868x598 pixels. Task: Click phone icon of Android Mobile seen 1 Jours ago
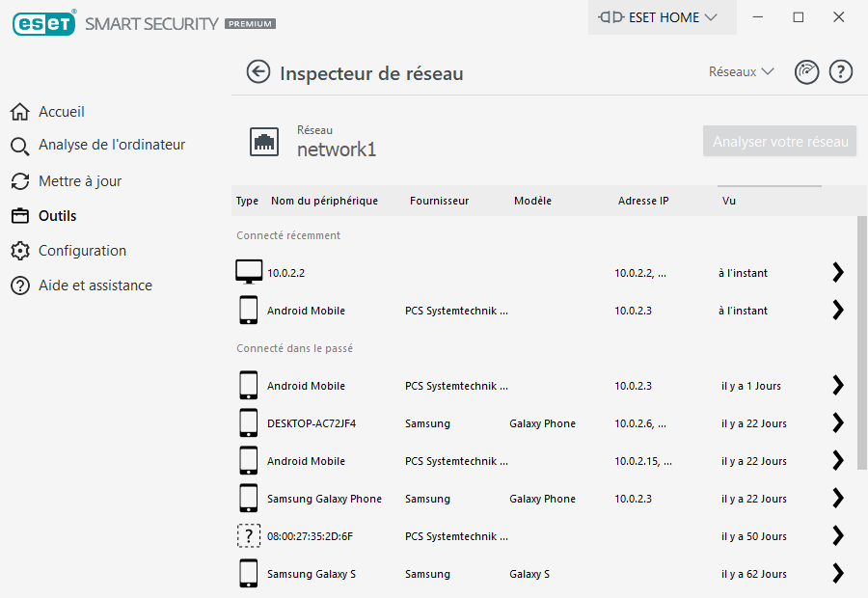pyautogui.click(x=249, y=386)
